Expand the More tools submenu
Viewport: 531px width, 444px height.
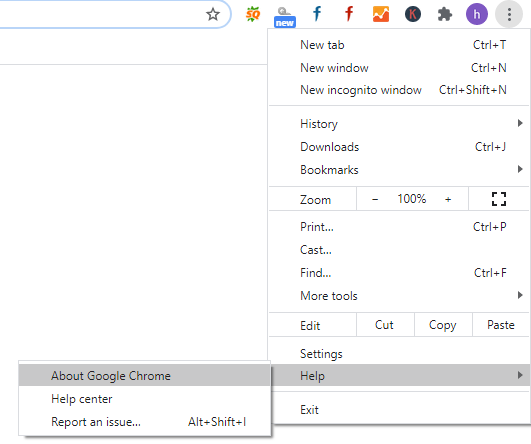(399, 296)
